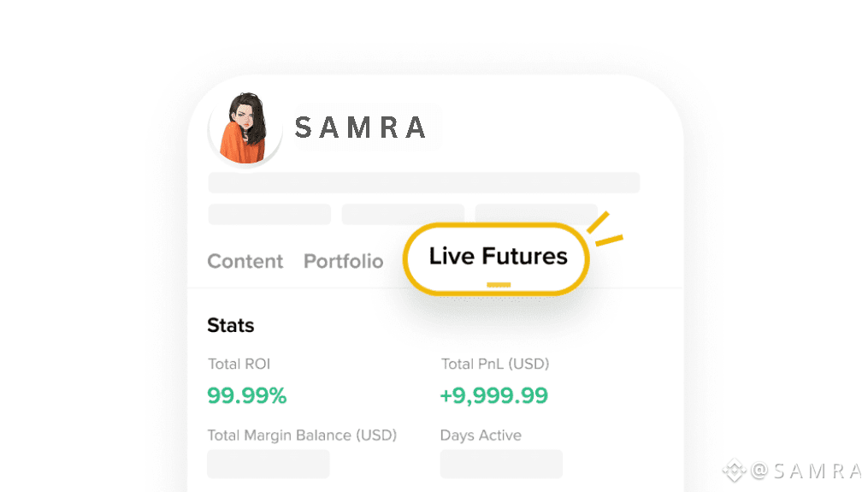Click the Total PnL (USD) label
The image size is (868, 492).
pyautogui.click(x=495, y=364)
